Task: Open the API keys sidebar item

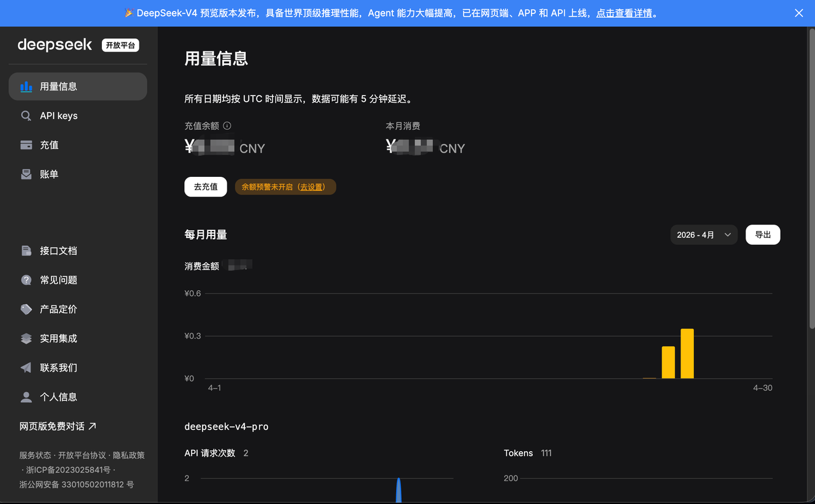Action: (78, 116)
